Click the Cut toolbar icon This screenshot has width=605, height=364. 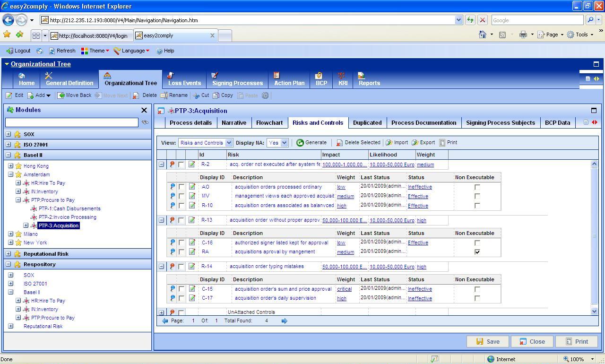pos(196,95)
